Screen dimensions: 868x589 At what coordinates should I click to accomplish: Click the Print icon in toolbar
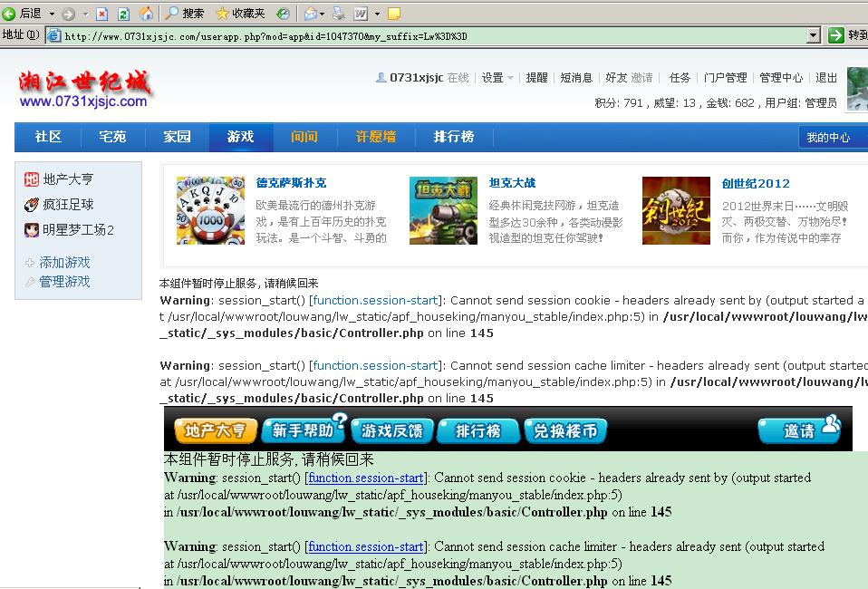pyautogui.click(x=338, y=14)
